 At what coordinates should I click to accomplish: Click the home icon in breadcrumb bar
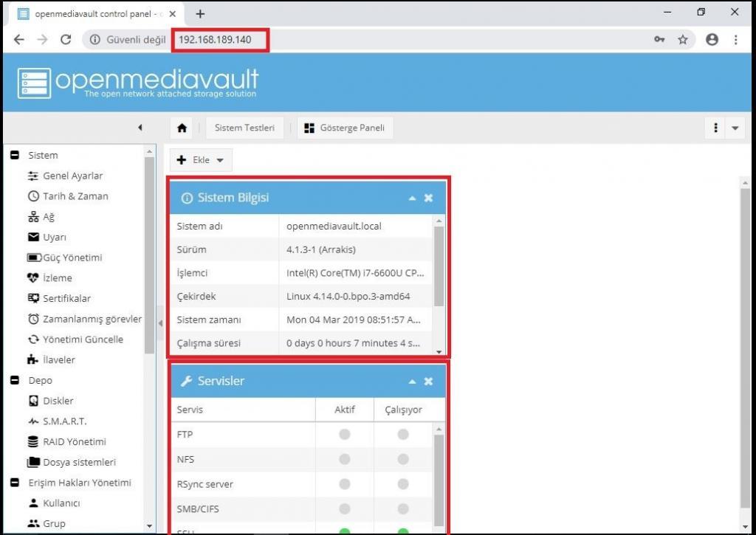click(x=182, y=128)
